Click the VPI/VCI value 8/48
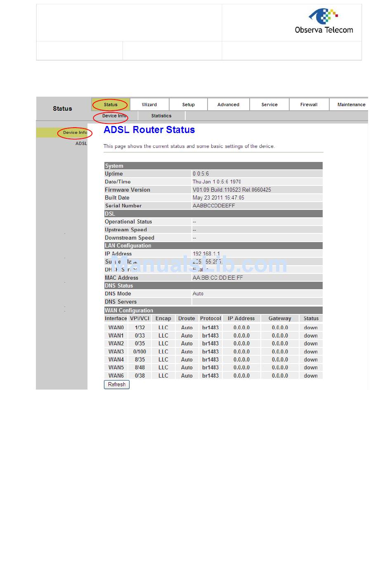This screenshot has height=573, width=392. click(140, 368)
